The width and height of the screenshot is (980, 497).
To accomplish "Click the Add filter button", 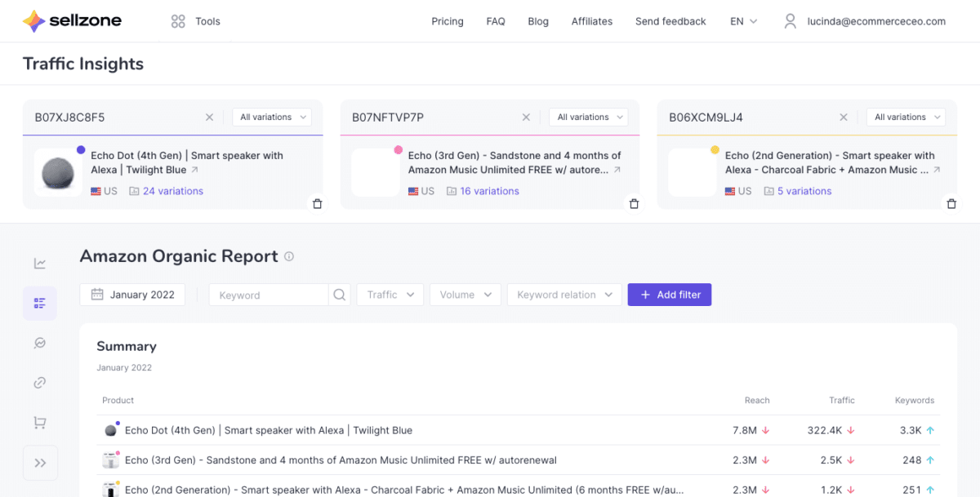I will tap(670, 295).
